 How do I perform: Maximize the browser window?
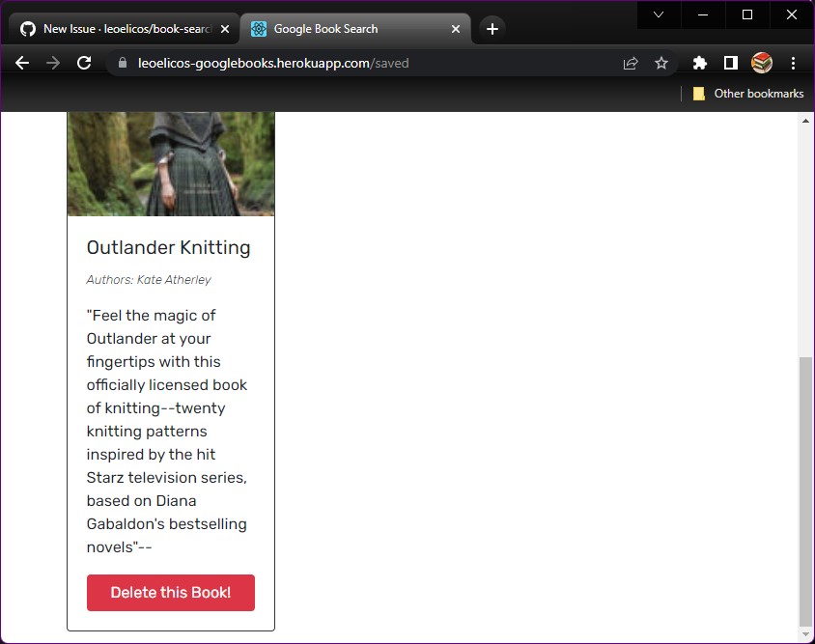(x=746, y=14)
